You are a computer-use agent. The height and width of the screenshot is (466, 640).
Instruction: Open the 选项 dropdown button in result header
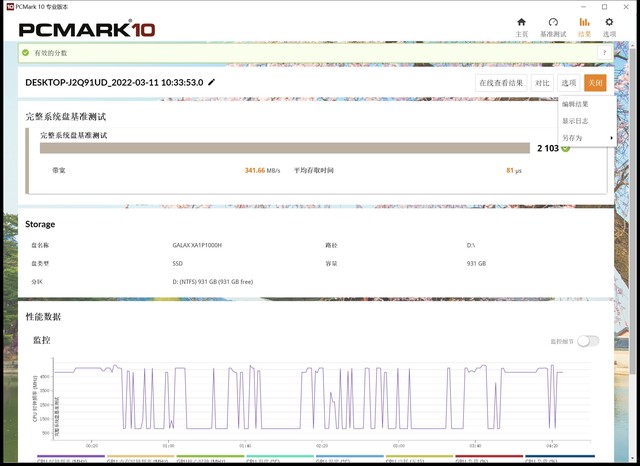(x=569, y=83)
